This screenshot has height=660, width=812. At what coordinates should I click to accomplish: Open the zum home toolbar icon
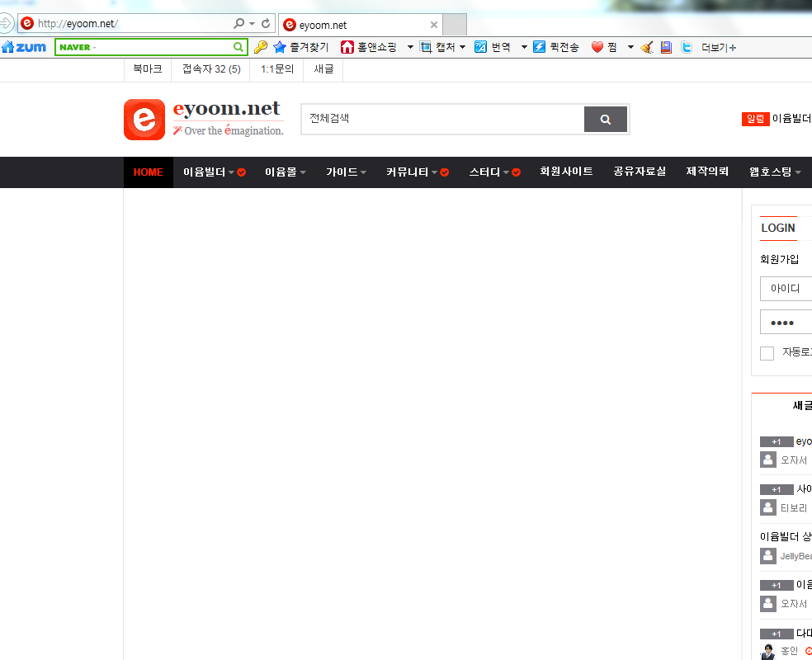pos(25,47)
